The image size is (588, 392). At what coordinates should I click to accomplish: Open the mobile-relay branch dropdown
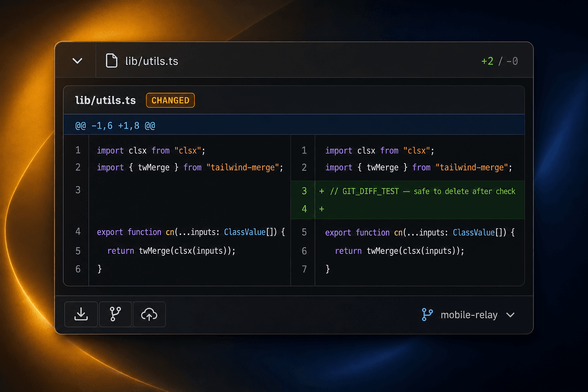click(x=468, y=315)
